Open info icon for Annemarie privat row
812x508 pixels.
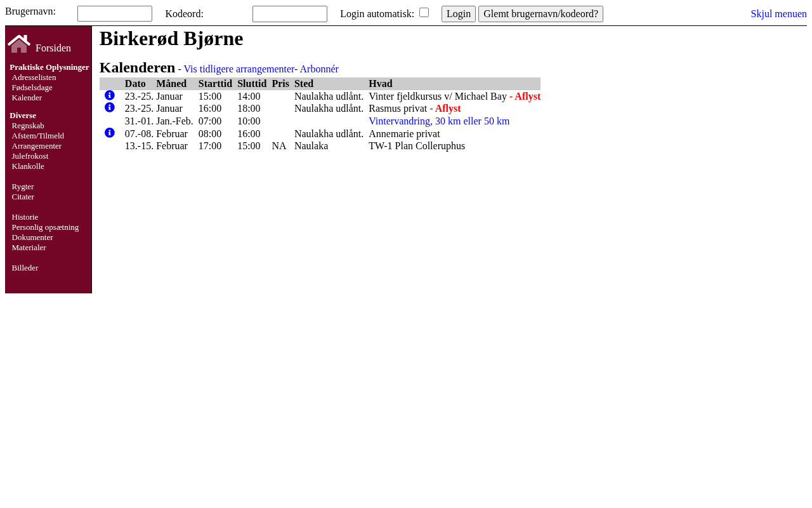(x=110, y=133)
